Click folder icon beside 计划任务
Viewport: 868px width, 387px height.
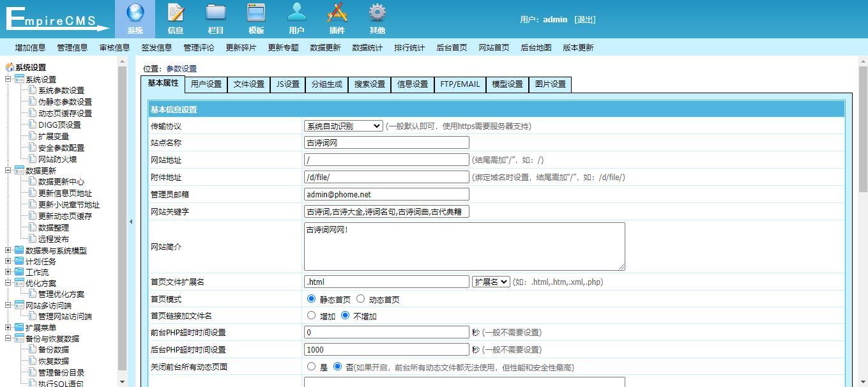point(19,261)
